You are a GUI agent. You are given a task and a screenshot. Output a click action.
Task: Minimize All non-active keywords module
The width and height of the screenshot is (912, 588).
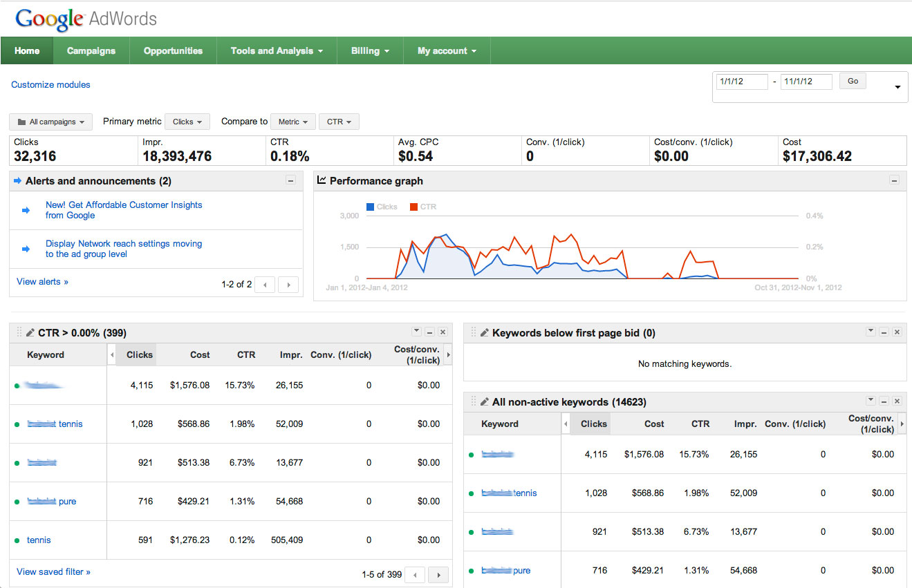(x=884, y=401)
